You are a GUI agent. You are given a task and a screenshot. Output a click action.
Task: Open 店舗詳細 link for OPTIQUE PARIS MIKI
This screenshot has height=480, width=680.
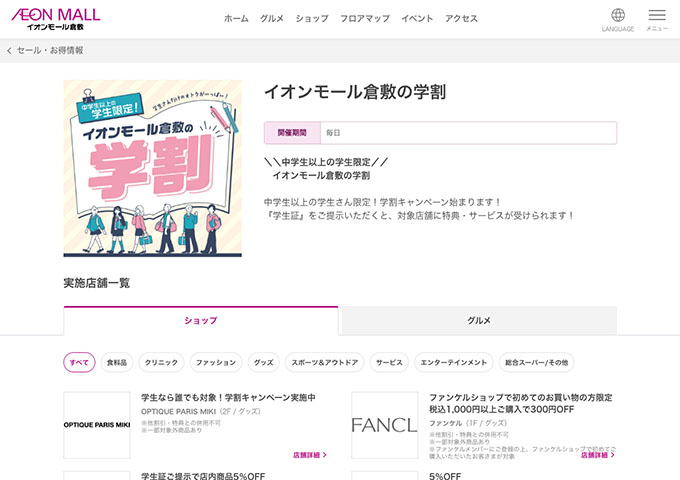pos(310,455)
